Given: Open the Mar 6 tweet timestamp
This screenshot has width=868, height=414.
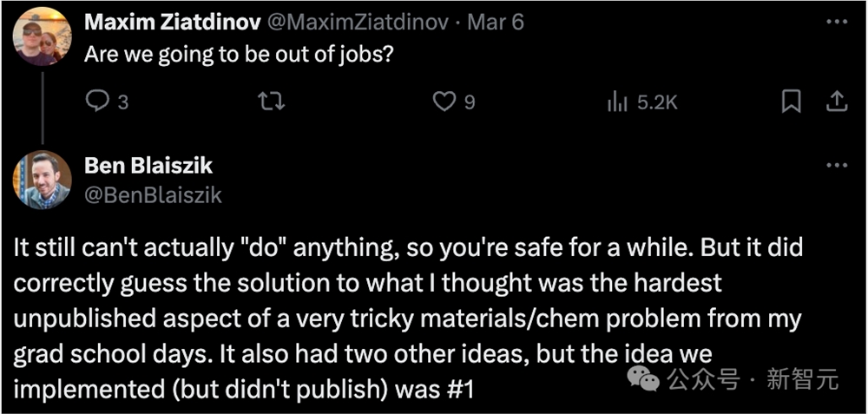Looking at the screenshot, I should [x=496, y=23].
